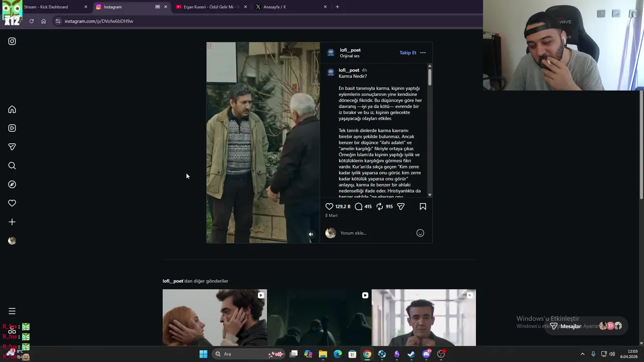Open the sidebar search magnifier
This screenshot has height=362, width=644.
[x=12, y=165]
